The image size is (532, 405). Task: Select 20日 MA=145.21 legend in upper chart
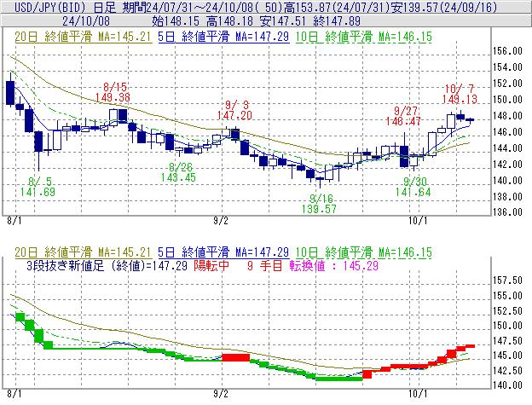coord(84,37)
